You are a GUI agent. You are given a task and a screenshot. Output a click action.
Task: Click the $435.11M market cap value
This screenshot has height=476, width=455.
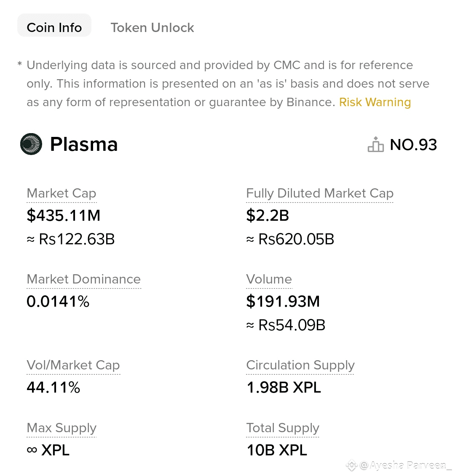pos(64,216)
